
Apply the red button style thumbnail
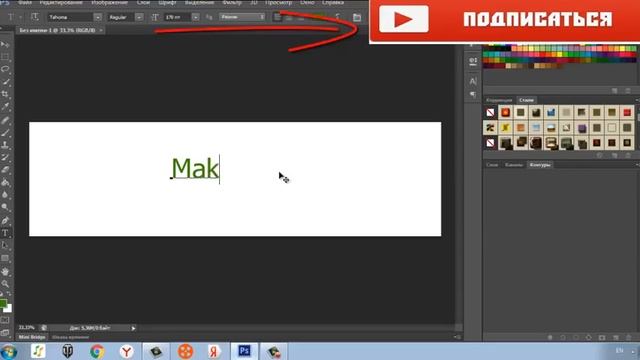(x=627, y=112)
